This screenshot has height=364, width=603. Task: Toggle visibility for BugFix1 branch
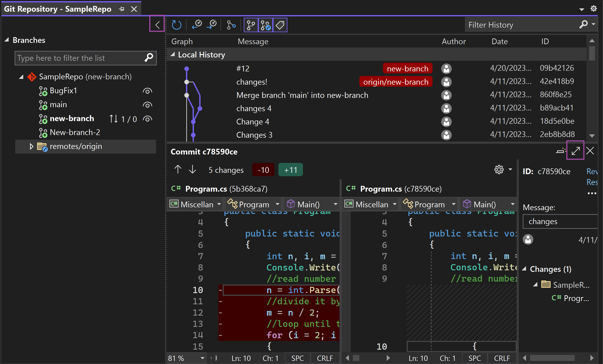(148, 91)
